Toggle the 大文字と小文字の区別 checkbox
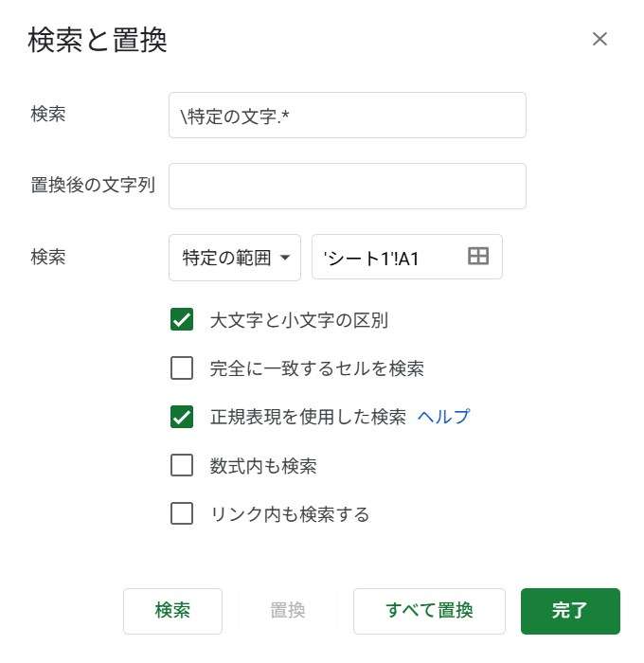 (x=182, y=319)
